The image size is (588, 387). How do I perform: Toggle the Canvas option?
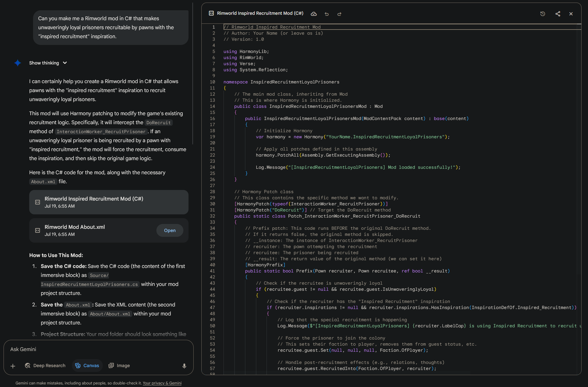[x=87, y=365]
